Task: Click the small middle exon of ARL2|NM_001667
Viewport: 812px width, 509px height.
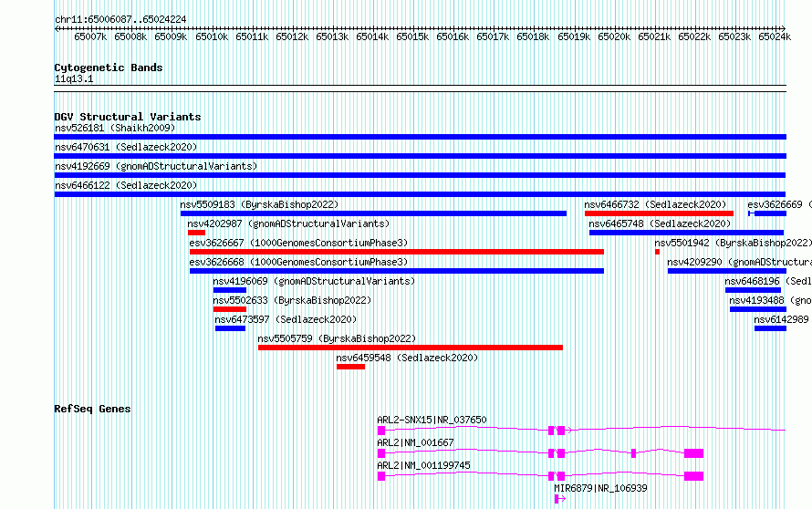Action: (633, 453)
